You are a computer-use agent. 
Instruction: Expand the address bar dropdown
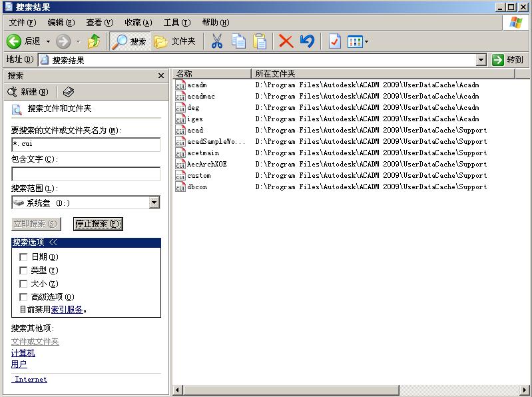pyautogui.click(x=481, y=61)
